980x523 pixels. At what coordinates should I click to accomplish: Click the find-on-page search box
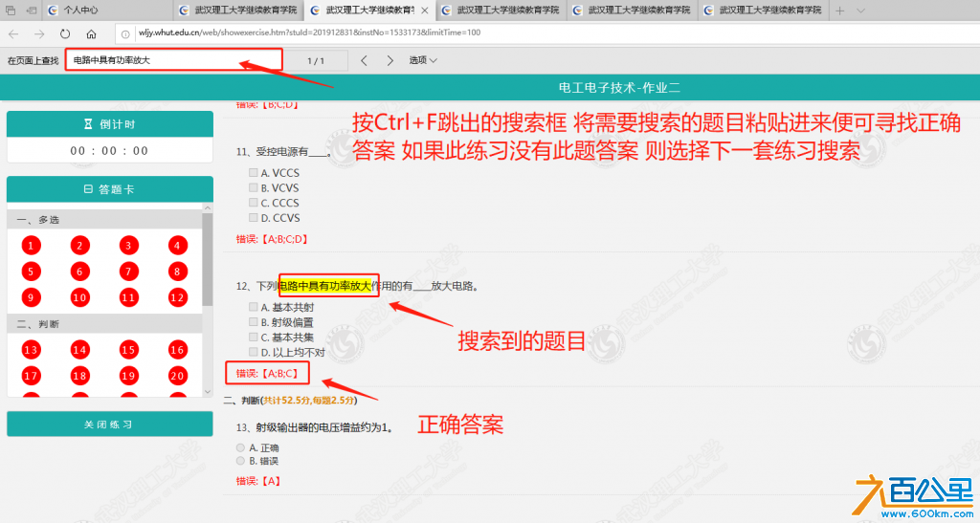click(x=174, y=60)
